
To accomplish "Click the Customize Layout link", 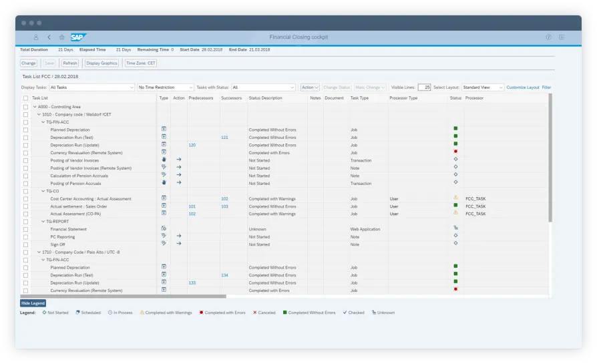I will (522, 87).
